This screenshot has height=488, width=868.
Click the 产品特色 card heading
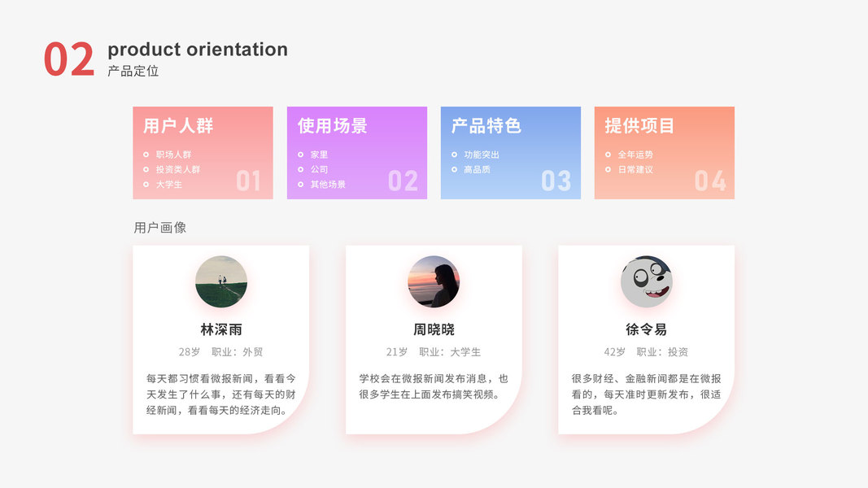[x=486, y=126]
